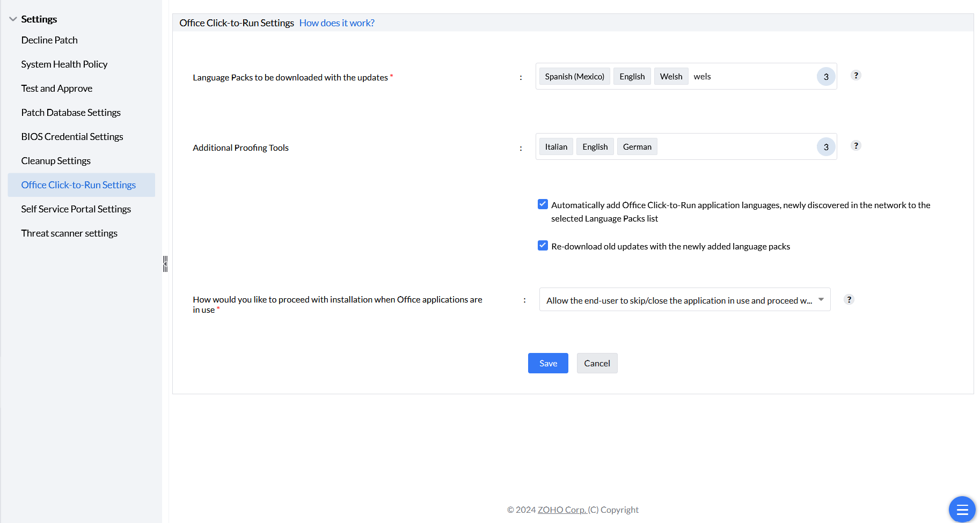Screen dimensions: 980x523
Task: Collapse the Settings section in the sidebar
Action: click(x=12, y=18)
